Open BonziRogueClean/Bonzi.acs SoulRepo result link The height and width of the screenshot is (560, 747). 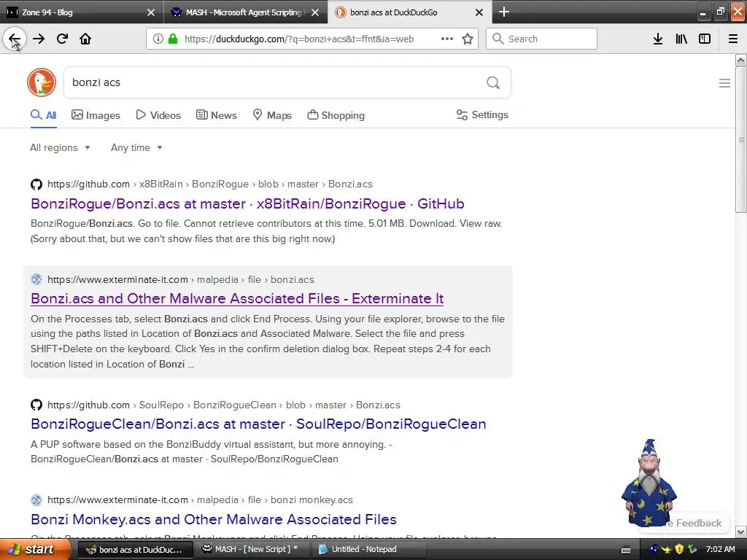tap(258, 424)
